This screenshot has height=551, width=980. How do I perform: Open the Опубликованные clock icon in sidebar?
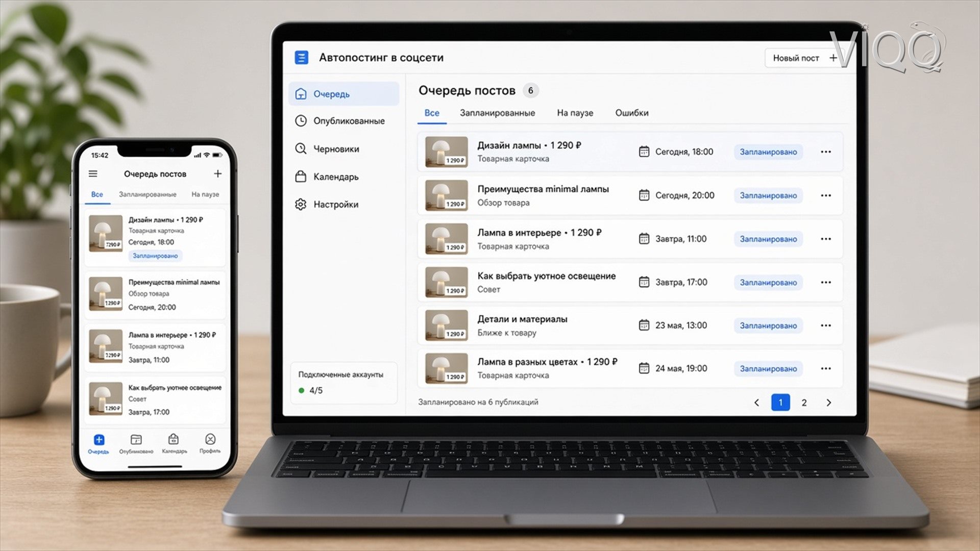pyautogui.click(x=301, y=121)
